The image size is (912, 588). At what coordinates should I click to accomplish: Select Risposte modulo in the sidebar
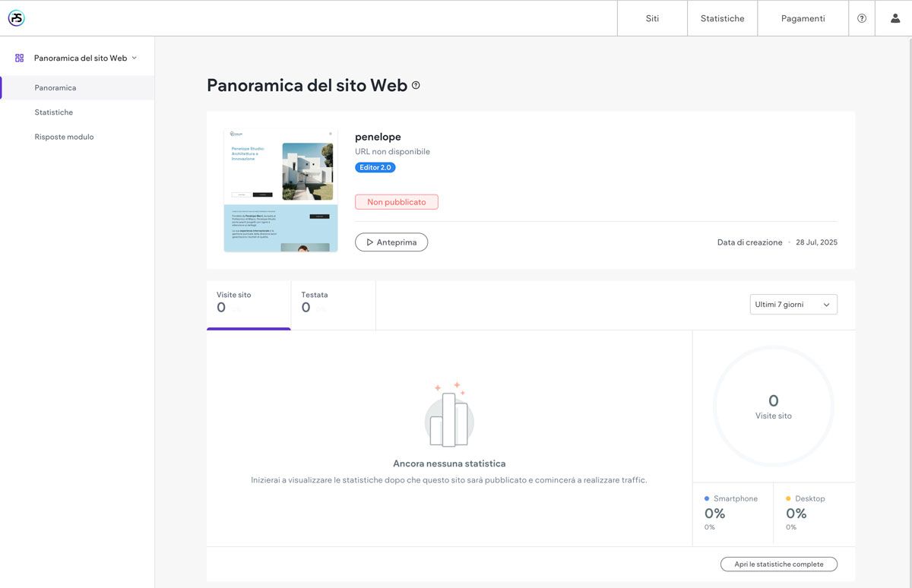[x=64, y=137]
